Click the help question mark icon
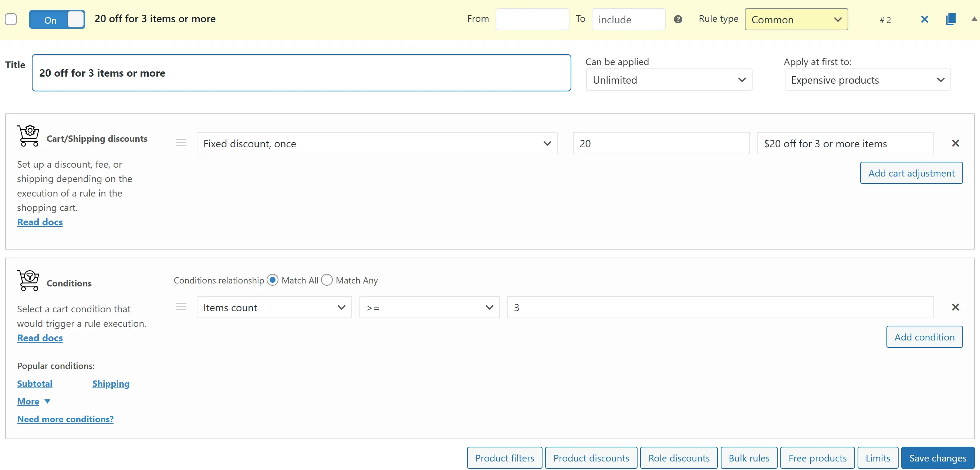The image size is (980, 470). click(x=677, y=19)
